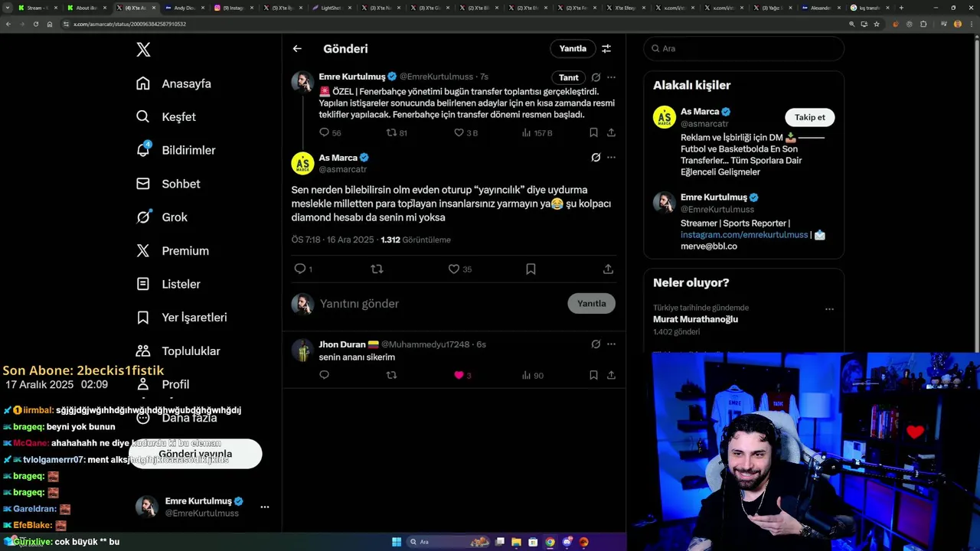Click Tanıt on Emre Kurtulmuş's post

click(568, 77)
